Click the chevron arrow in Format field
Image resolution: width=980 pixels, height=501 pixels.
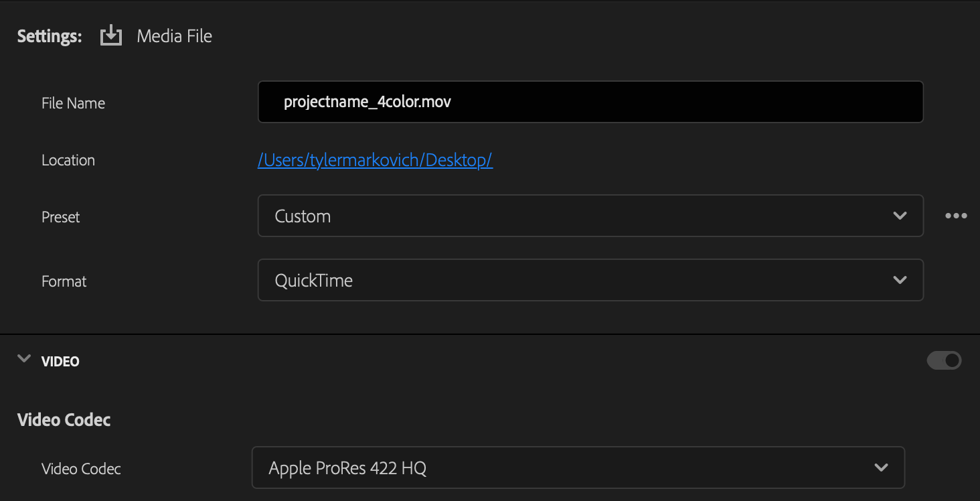900,280
